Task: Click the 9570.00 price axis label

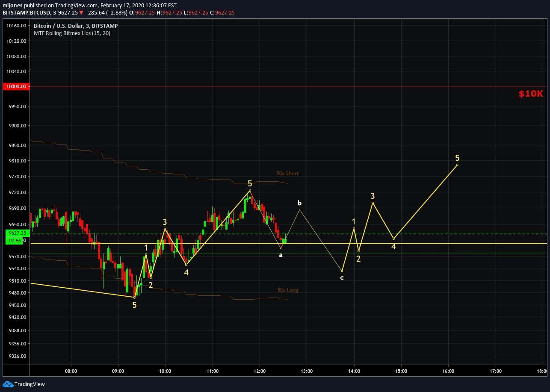Action: pyautogui.click(x=18, y=256)
